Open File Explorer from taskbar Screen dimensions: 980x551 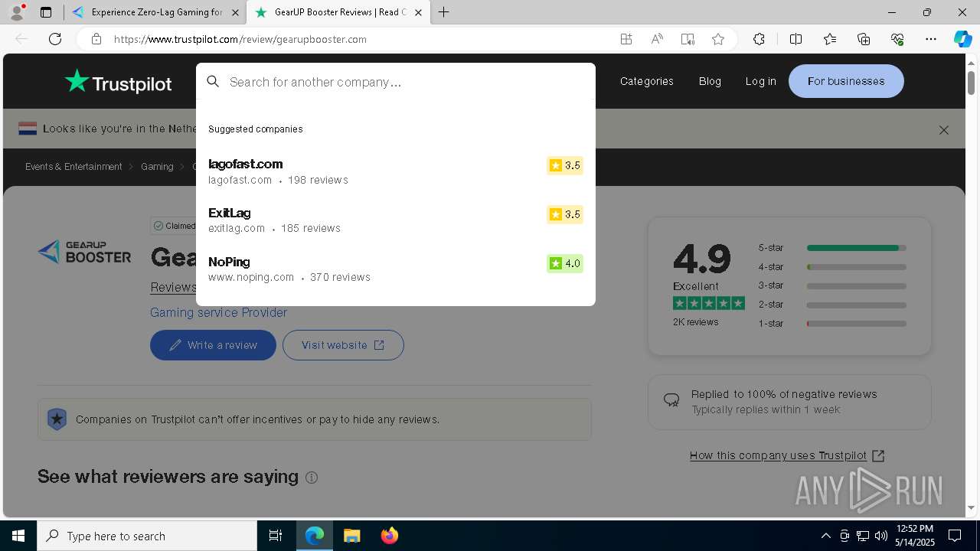coord(351,536)
